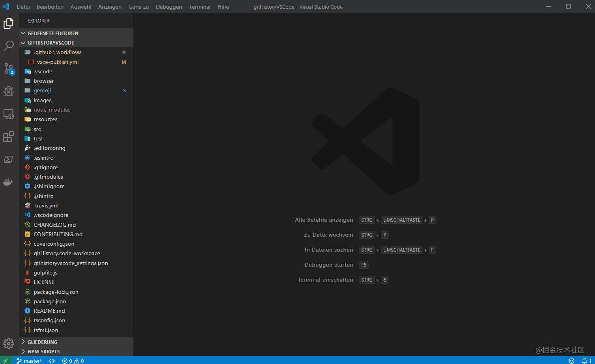
Task: Open CONTRIBUTING.md file
Action: tap(76, 234)
